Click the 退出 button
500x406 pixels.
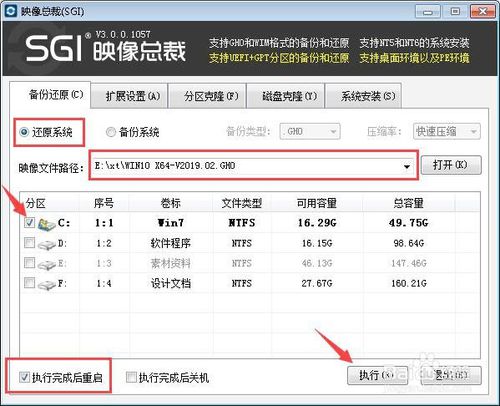click(451, 376)
